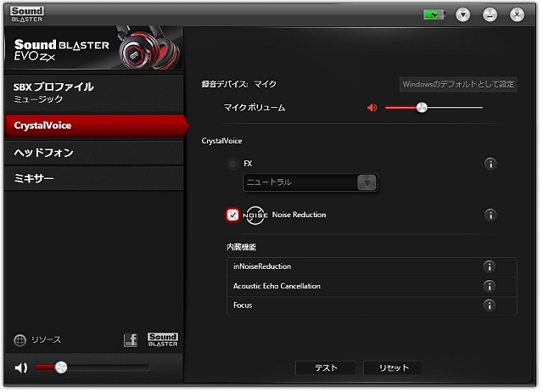Click the globe icon beside リソース
543x392 pixels.
20,340
